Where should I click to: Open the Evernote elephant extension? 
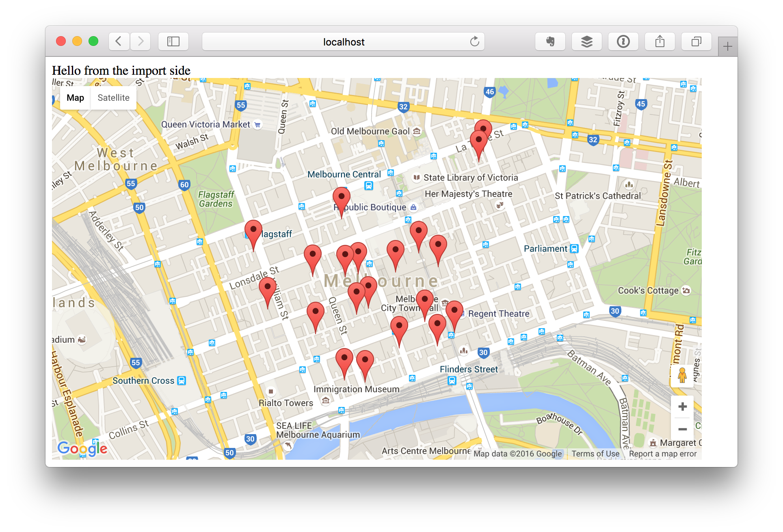pos(550,41)
